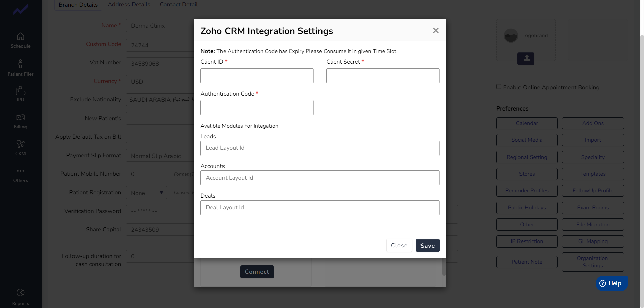This screenshot has width=644, height=308.
Task: Open Add Ons preferences
Action: [x=593, y=123]
